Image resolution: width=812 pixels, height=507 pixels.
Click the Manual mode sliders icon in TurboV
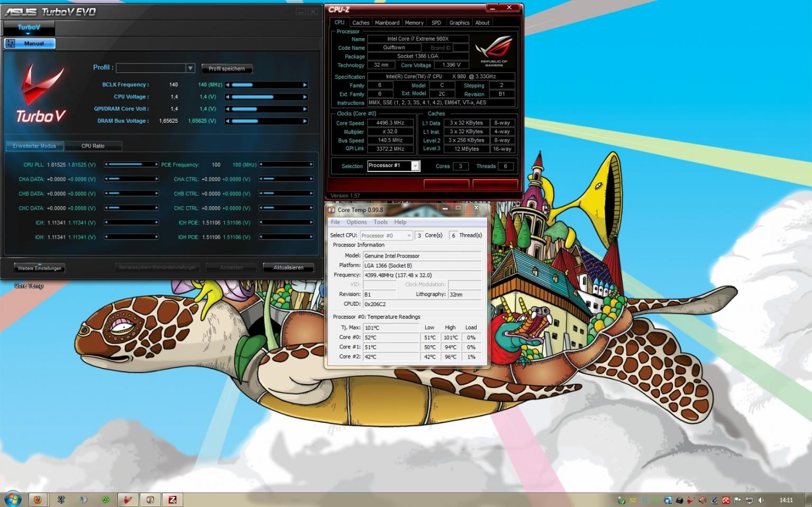[10, 43]
